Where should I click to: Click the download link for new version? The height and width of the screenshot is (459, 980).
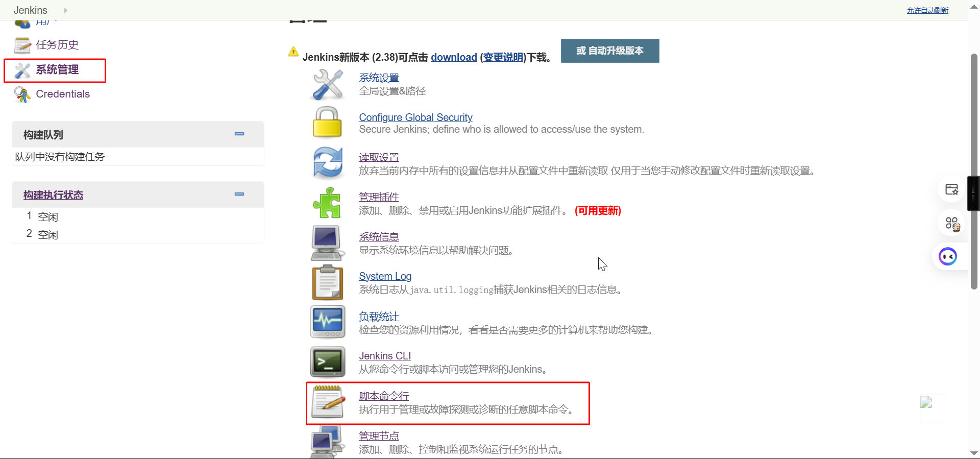(x=453, y=57)
